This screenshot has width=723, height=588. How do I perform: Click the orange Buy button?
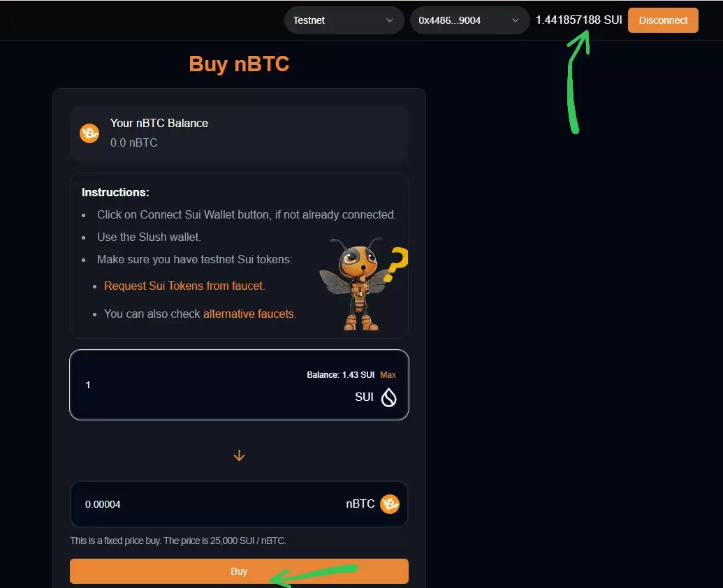tap(239, 571)
